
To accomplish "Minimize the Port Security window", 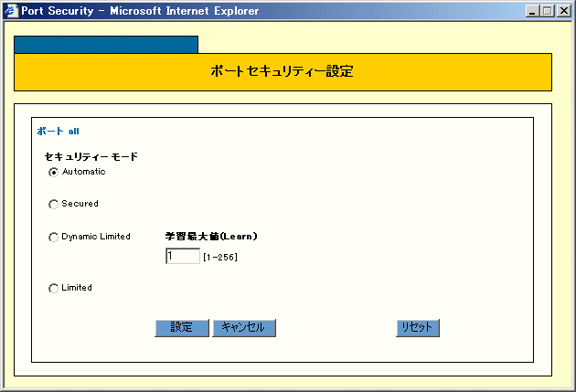I will [532, 11].
